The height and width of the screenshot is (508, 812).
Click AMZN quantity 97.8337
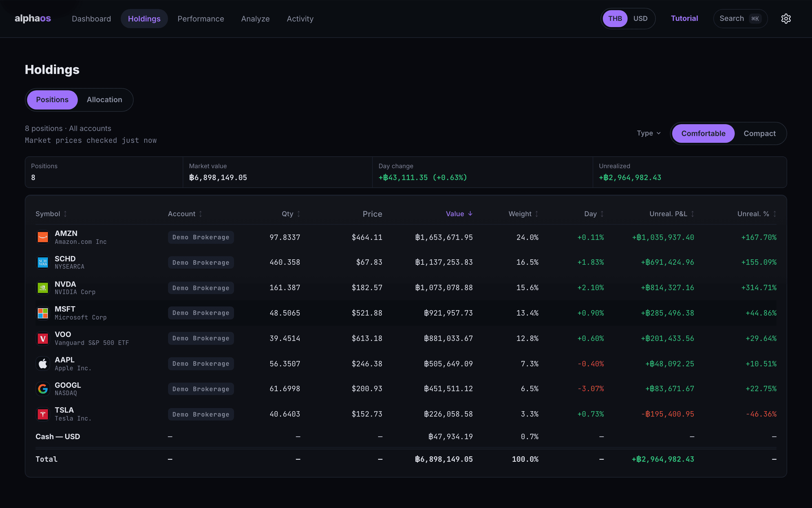[285, 237]
